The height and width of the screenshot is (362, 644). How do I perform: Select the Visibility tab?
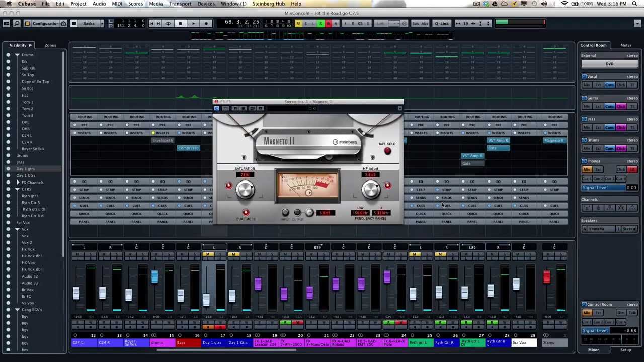tap(18, 45)
